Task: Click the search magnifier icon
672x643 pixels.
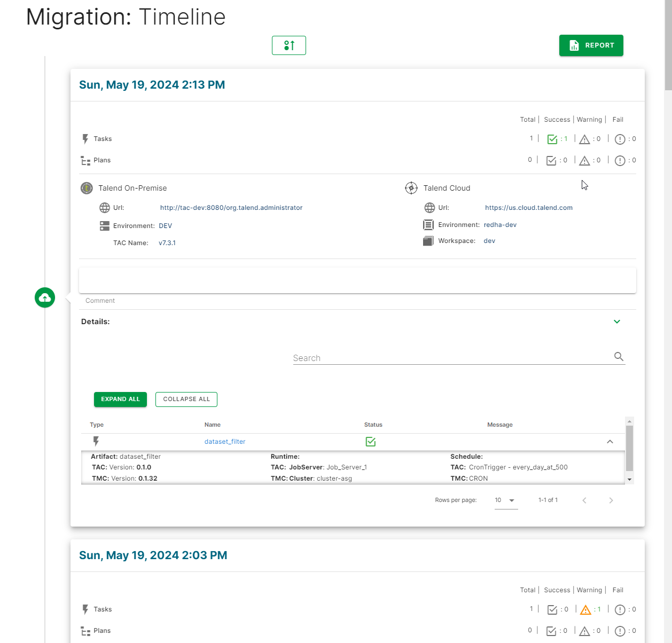Action: click(619, 356)
